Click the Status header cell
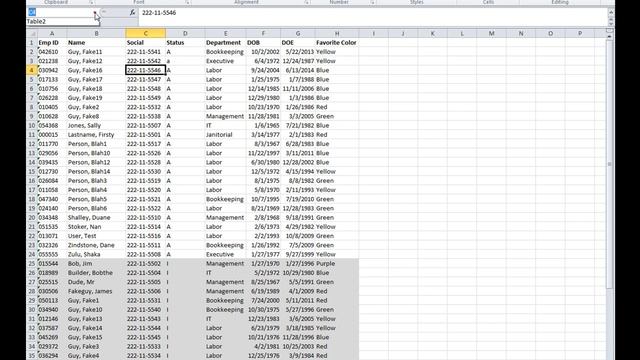The image size is (640, 360). pyautogui.click(x=185, y=42)
